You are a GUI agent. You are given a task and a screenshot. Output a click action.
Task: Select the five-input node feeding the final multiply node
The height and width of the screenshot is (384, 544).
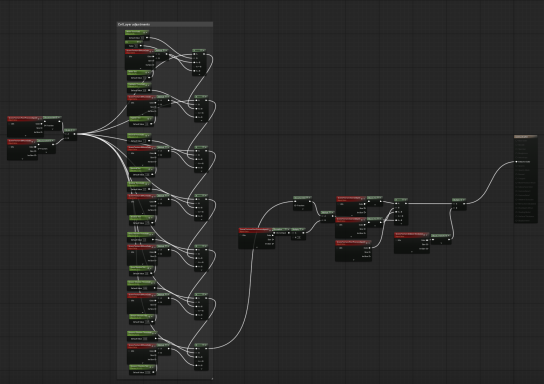(x=401, y=211)
